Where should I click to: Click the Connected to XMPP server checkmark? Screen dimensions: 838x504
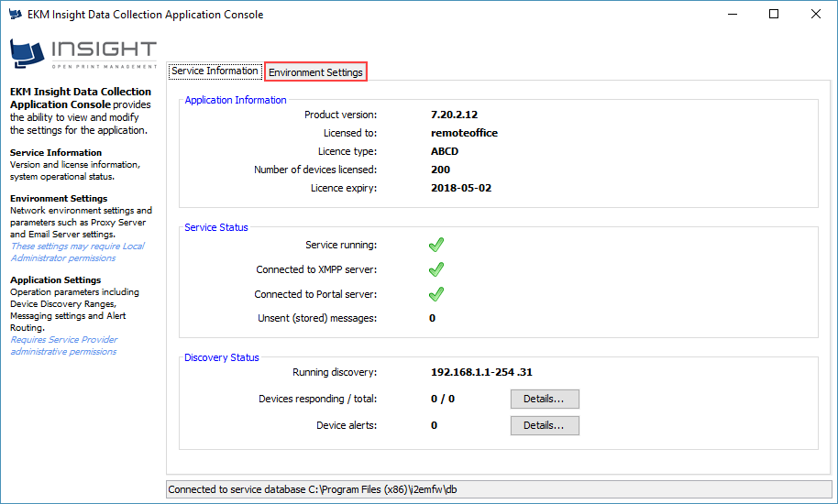(x=436, y=269)
